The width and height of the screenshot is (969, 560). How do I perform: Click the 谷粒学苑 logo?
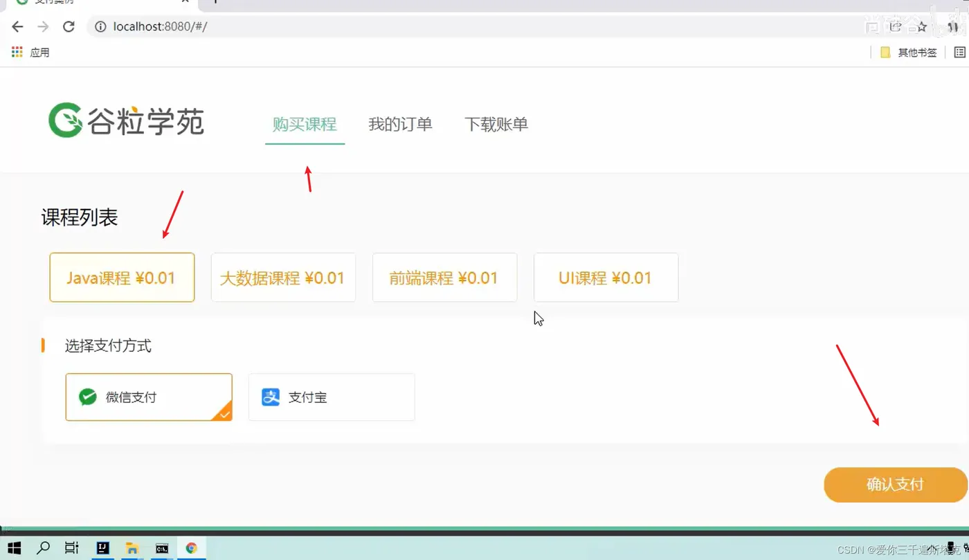pos(126,120)
